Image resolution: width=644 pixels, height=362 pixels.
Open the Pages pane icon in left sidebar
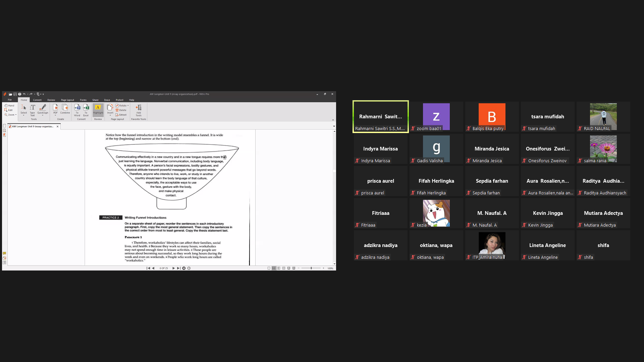[x=4, y=126]
